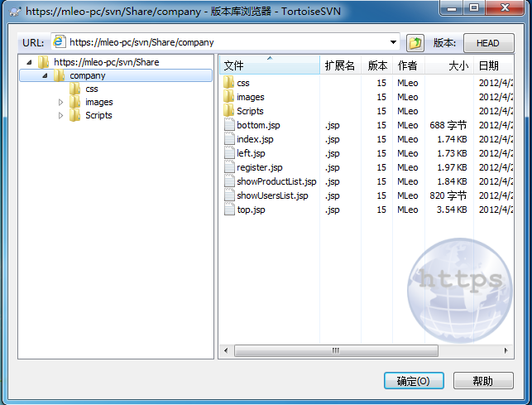Select the css folder icon in file list
Viewport: 532px width, 405px height.
click(229, 83)
